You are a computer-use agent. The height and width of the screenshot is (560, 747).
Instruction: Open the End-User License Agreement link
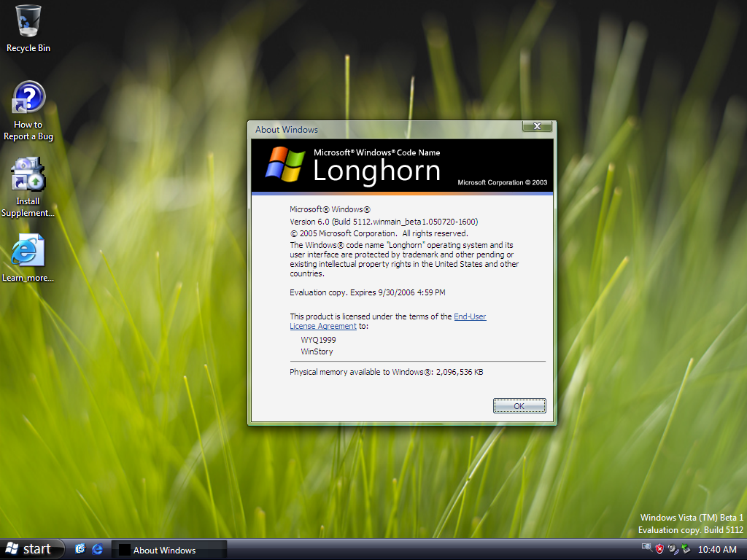(x=388, y=321)
